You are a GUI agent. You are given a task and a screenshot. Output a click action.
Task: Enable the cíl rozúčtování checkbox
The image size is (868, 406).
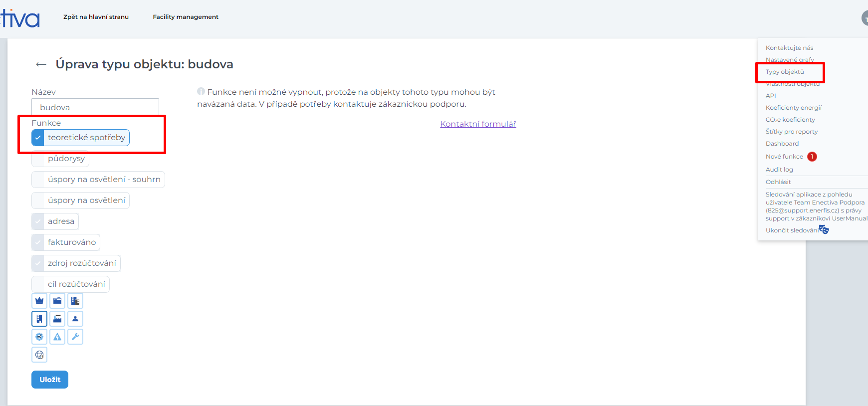pyautogui.click(x=38, y=284)
